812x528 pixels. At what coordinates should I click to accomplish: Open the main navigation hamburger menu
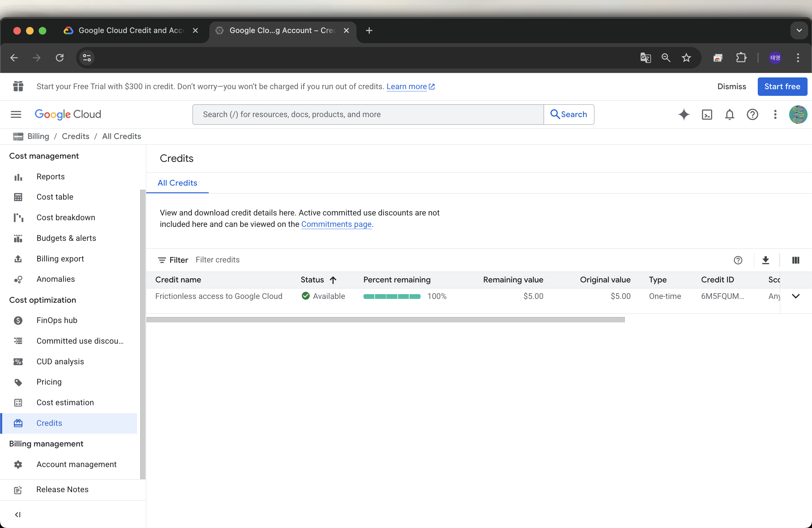(16, 114)
